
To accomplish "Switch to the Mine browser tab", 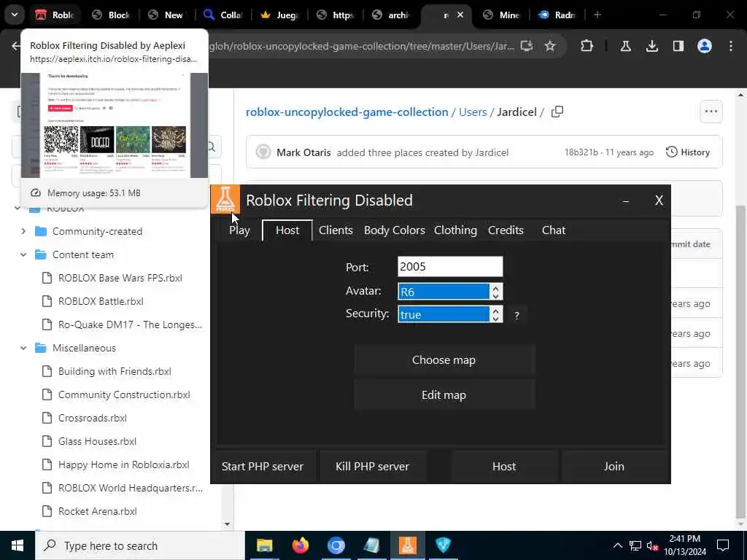I will coord(501,15).
